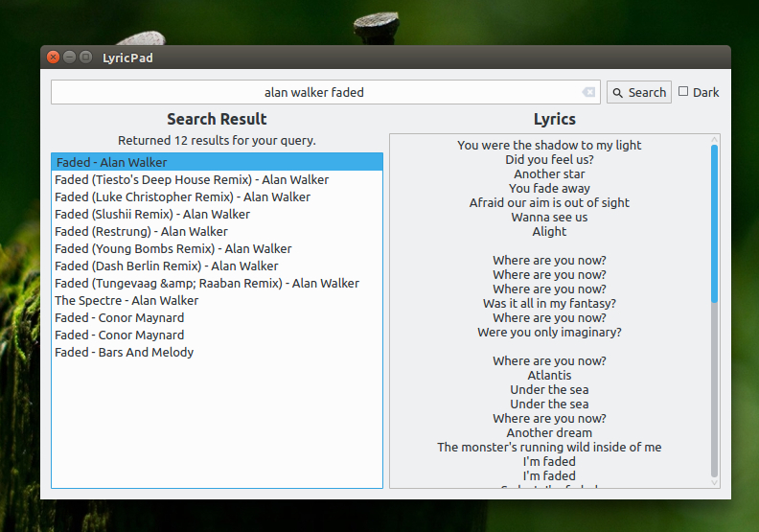Click the lyric line 'Was it all in my fantasy?'
The height and width of the screenshot is (532, 759).
[x=549, y=304]
